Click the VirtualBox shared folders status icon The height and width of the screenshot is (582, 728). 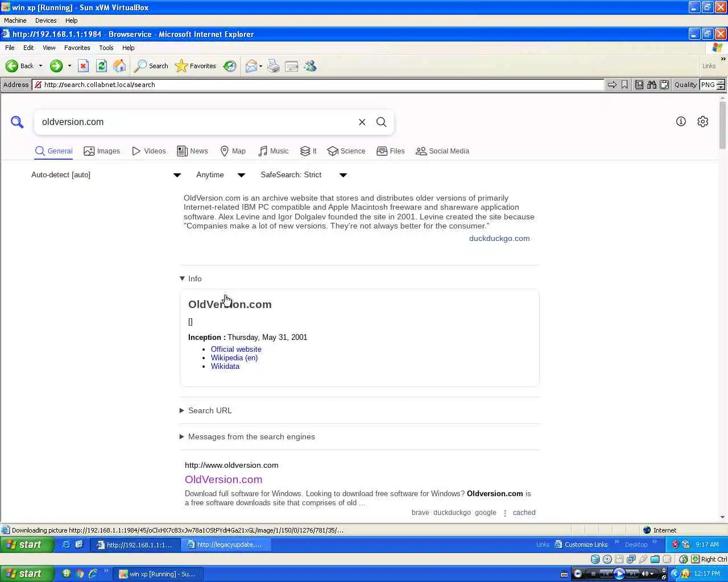pos(655,559)
